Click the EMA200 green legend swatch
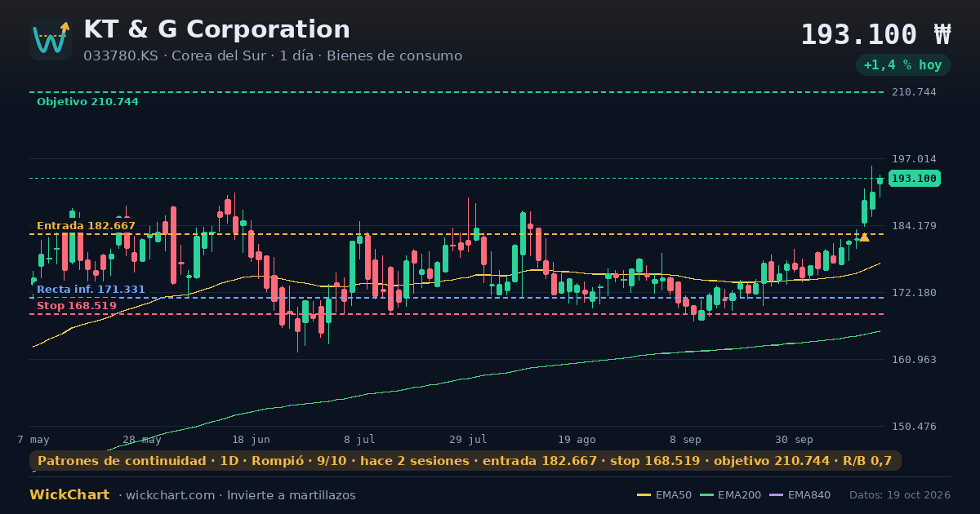Image resolution: width=980 pixels, height=514 pixels. point(706,495)
